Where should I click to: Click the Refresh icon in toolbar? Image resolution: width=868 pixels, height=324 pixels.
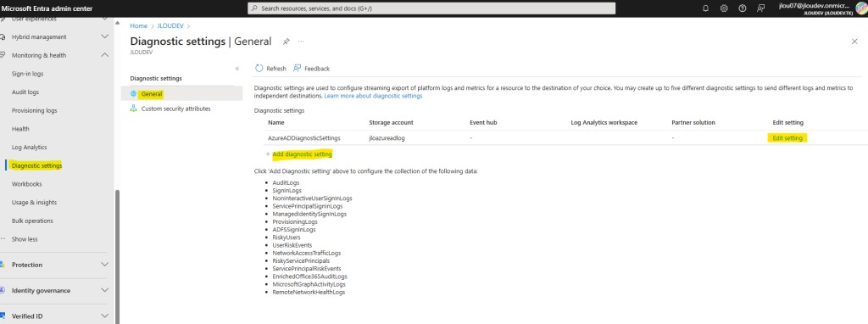tap(259, 69)
